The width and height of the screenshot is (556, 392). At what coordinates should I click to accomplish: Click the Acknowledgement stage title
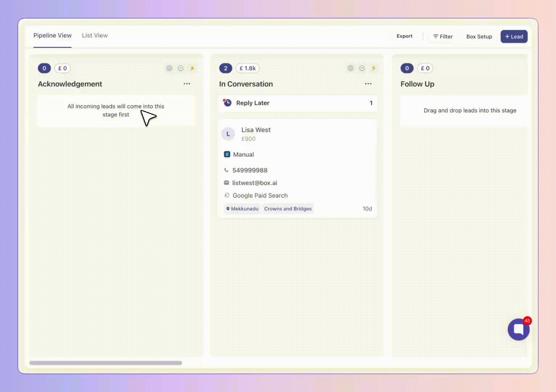(70, 84)
